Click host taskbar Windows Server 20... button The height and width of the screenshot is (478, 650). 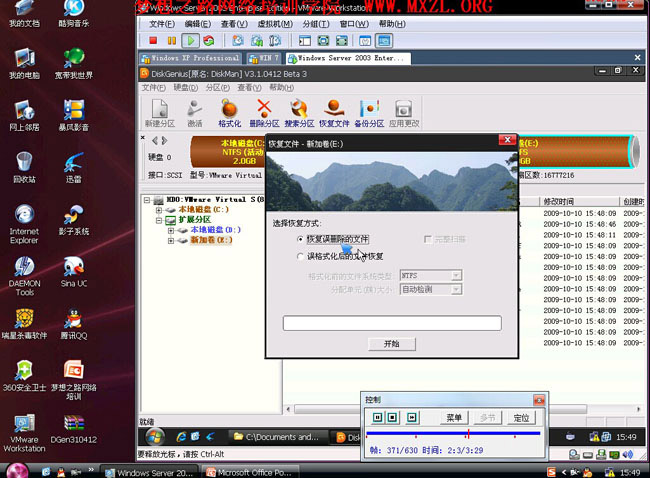[149, 472]
